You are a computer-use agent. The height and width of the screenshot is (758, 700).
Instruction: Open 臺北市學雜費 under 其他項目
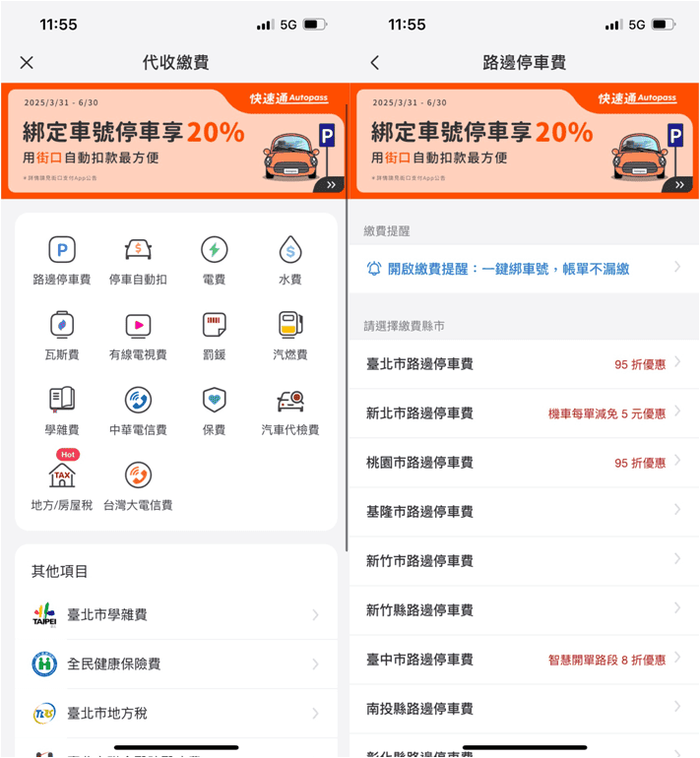176,615
